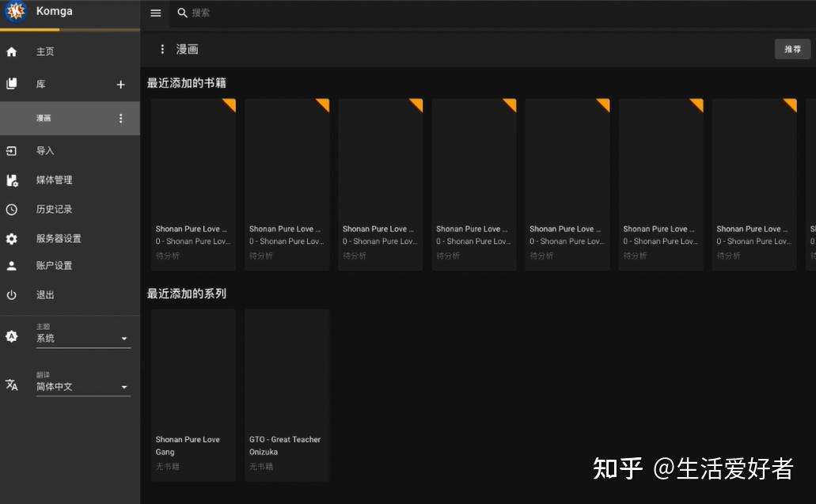Click the Komga logo icon
Image resolution: width=816 pixels, height=504 pixels.
click(x=15, y=12)
